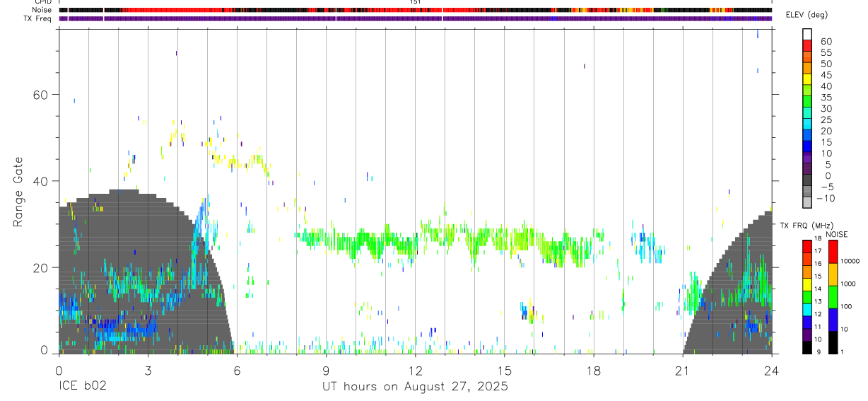Click ELEV legend value '60'

point(825,41)
